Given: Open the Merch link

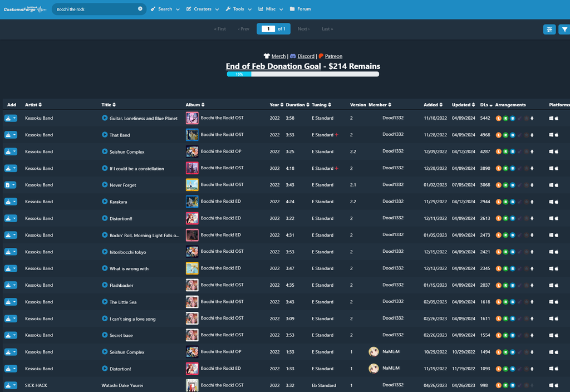Looking at the screenshot, I should [278, 56].
